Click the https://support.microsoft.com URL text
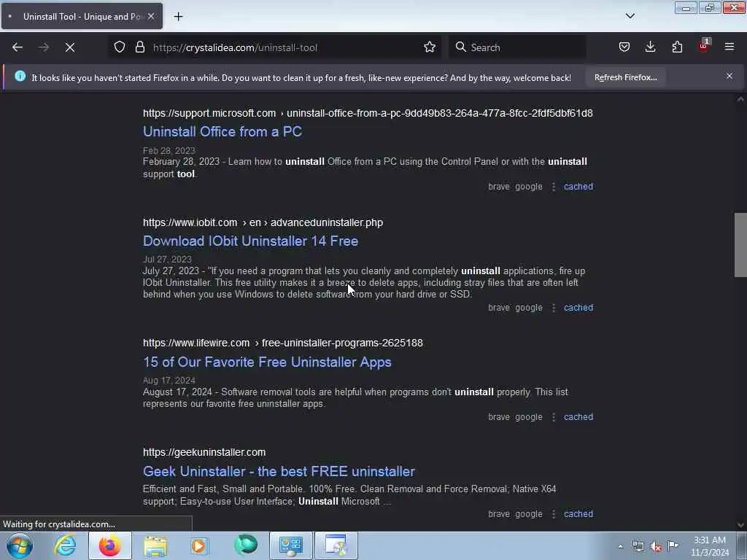 (x=209, y=113)
